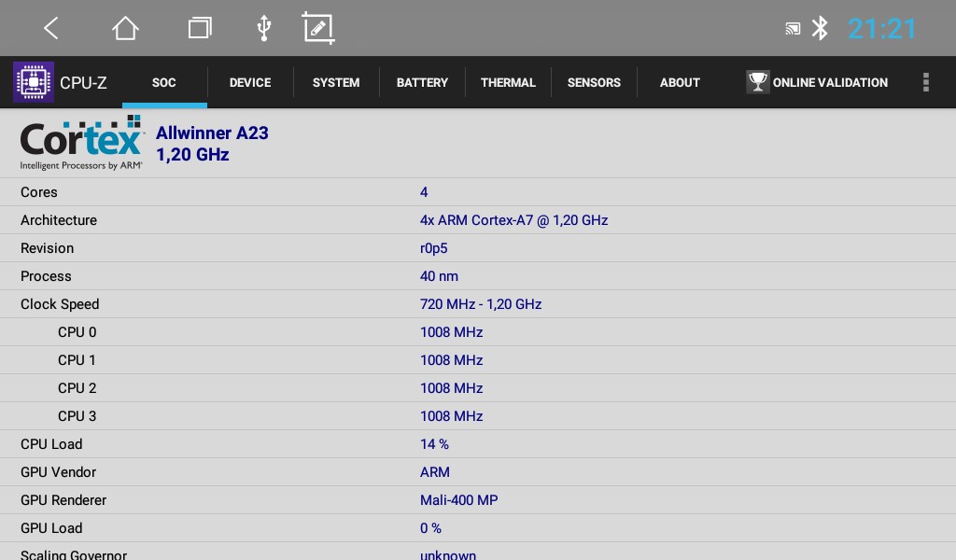This screenshot has height=560, width=956.
Task: Open the SYSTEM tab
Action: pos(336,82)
